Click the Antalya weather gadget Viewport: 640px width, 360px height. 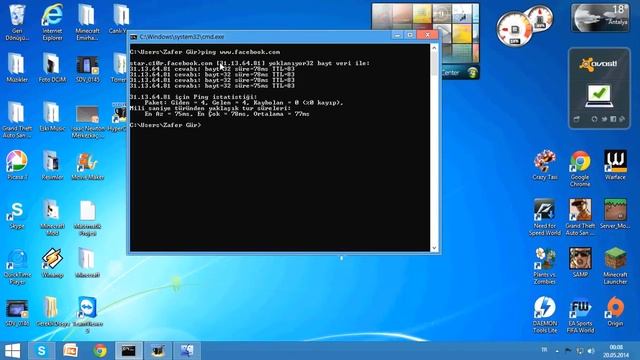(600, 18)
